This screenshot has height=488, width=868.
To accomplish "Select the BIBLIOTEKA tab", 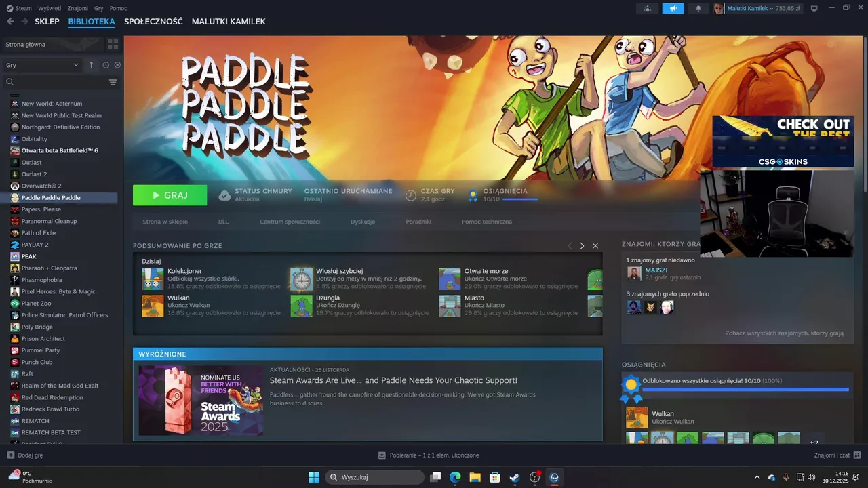I will (92, 22).
